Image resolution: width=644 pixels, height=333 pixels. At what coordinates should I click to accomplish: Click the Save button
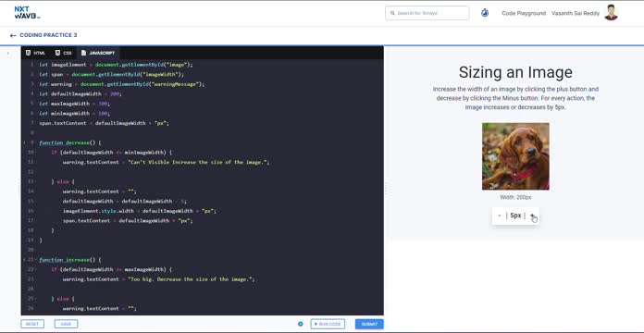[66, 324]
